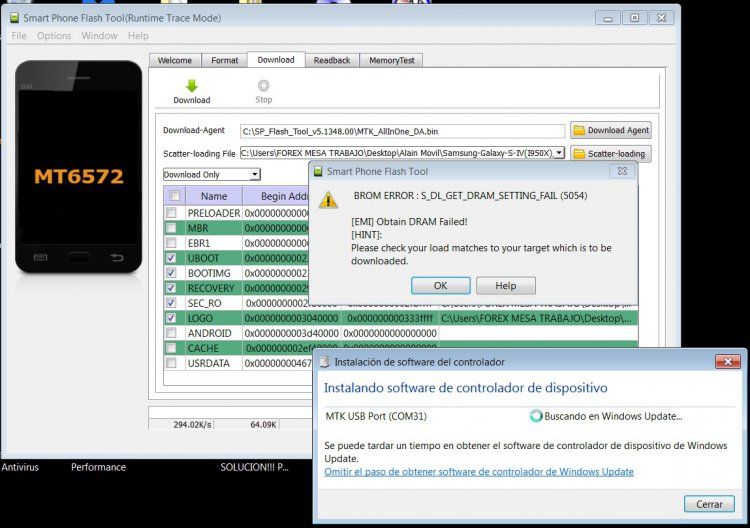Uncheck the BOOTIMG row checkbox
This screenshot has height=528, width=750.
(171, 273)
